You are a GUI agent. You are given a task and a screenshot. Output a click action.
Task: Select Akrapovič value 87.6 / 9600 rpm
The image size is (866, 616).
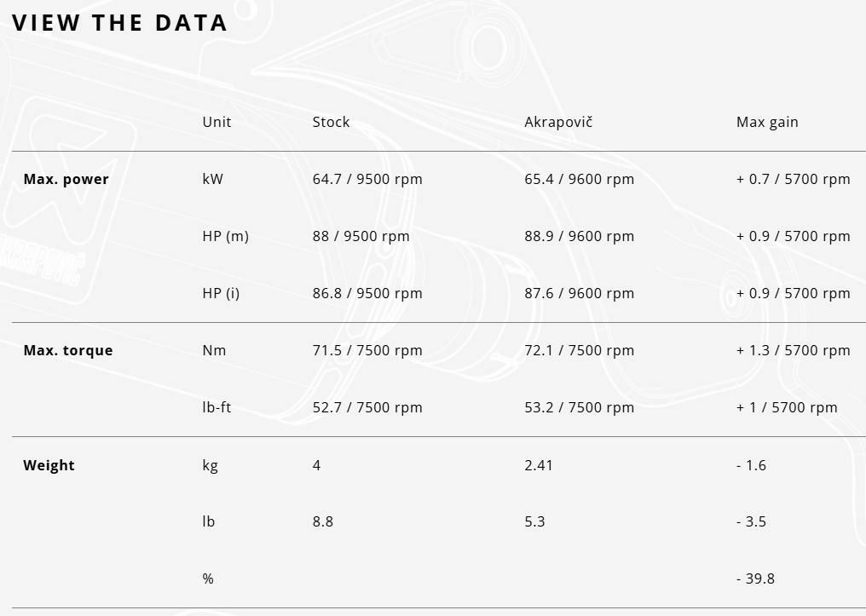pyautogui.click(x=579, y=293)
